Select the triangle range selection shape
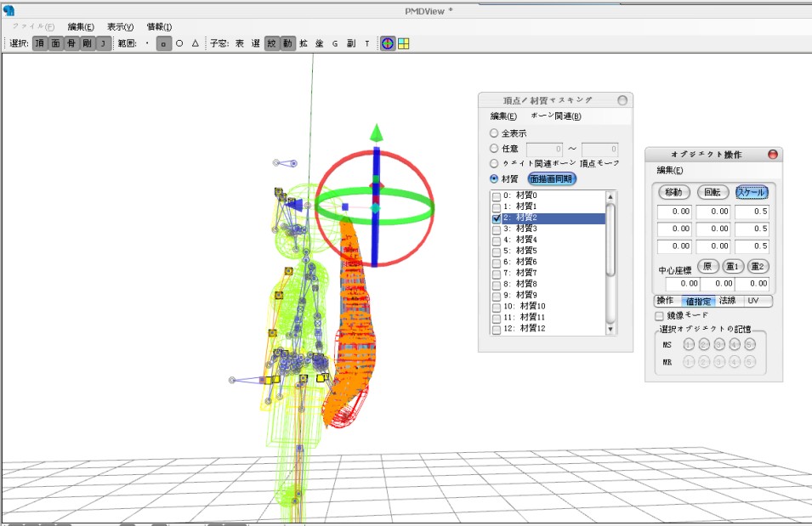812x526 pixels. (x=196, y=43)
